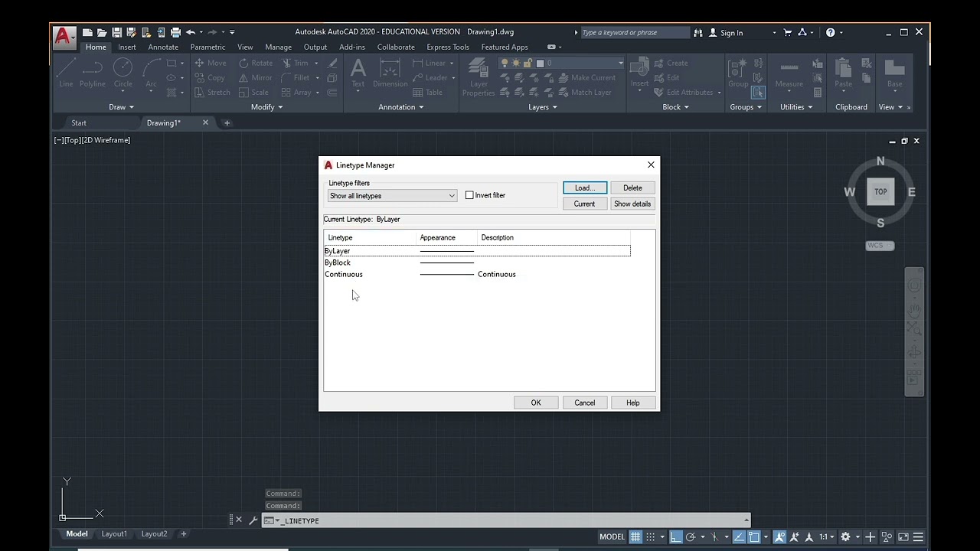This screenshot has height=551, width=980.
Task: Click Cancel in Linetype Manager
Action: pos(585,403)
